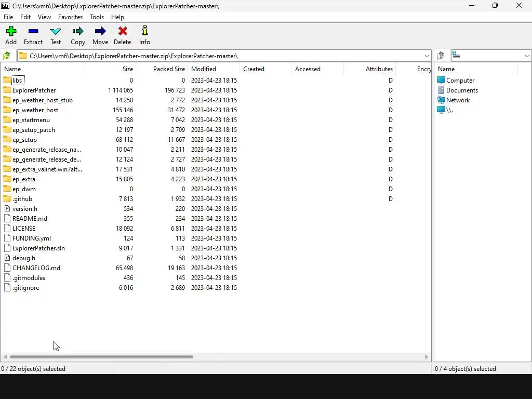
Task: Click the 1 114 065 size value
Action: (x=121, y=90)
